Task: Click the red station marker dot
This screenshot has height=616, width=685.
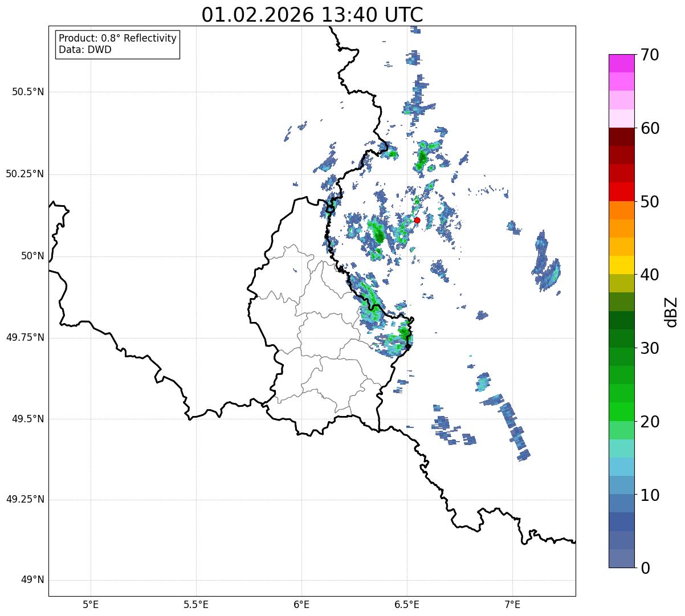Action: pos(417,220)
